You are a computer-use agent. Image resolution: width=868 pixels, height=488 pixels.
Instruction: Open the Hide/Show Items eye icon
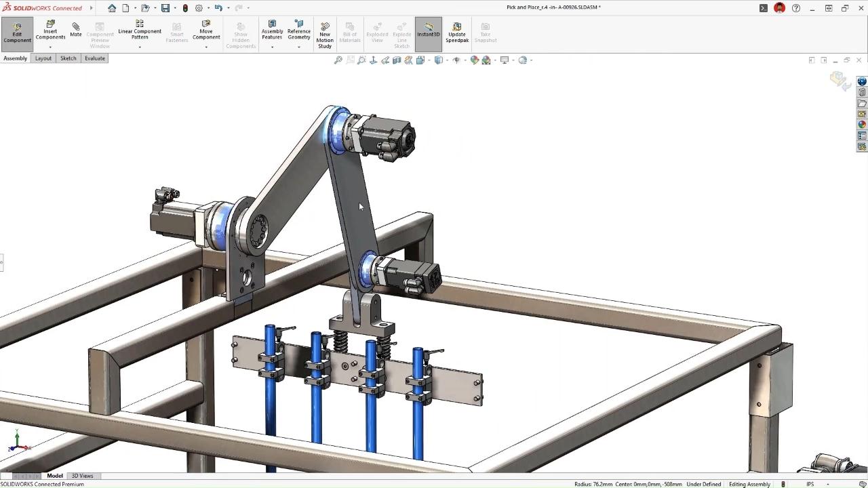coord(456,60)
